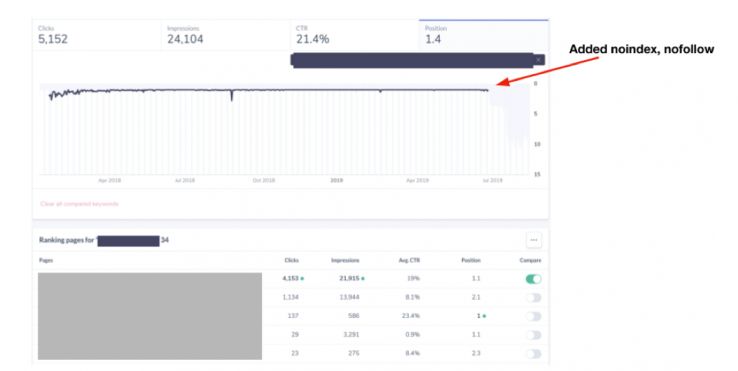The image size is (738, 371).
Task: Enable compare toggle for the 29 clicks row
Action: click(533, 335)
